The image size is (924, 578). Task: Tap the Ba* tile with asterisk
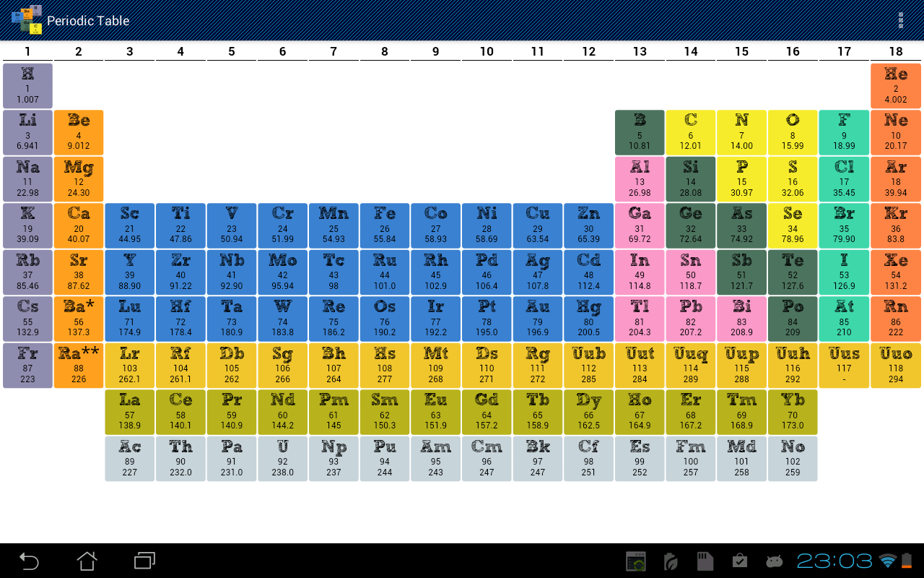point(79,319)
